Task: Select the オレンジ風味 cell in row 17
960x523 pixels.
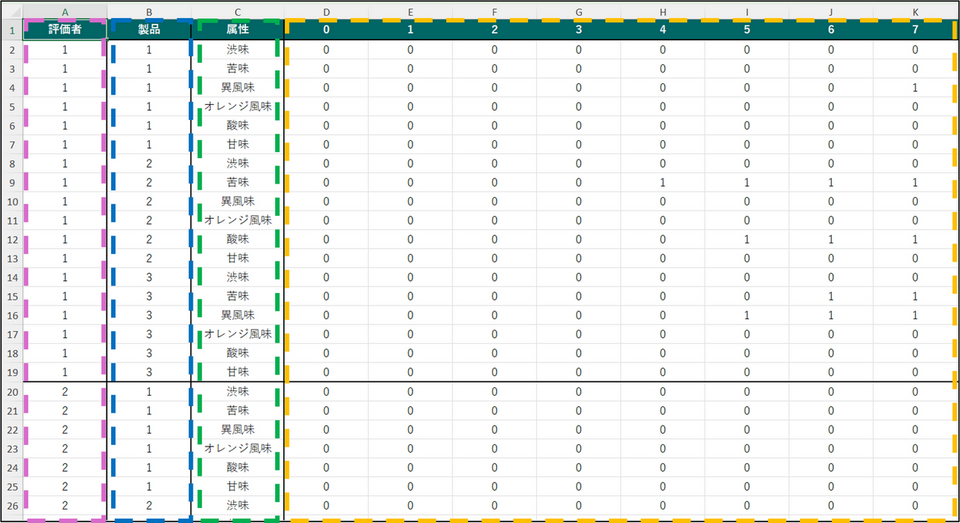Action: (x=238, y=334)
